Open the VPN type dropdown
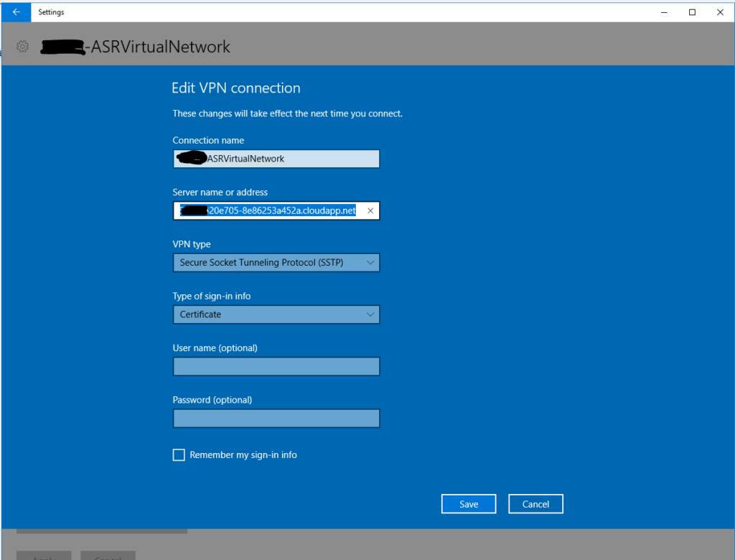The image size is (735, 560). click(x=276, y=263)
